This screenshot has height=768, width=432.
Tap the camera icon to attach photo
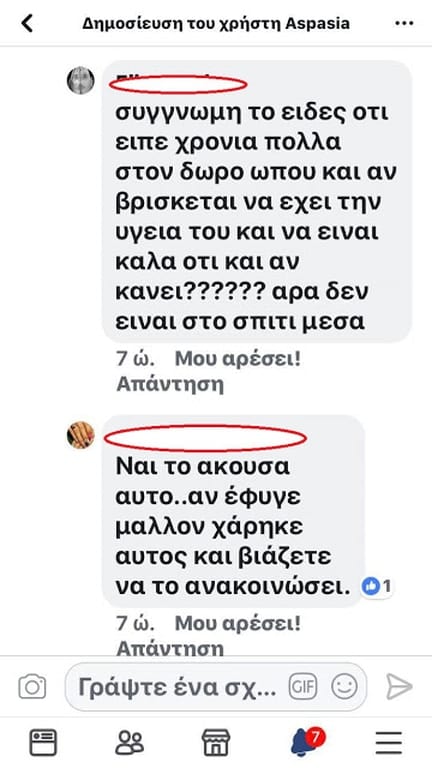[32, 687]
